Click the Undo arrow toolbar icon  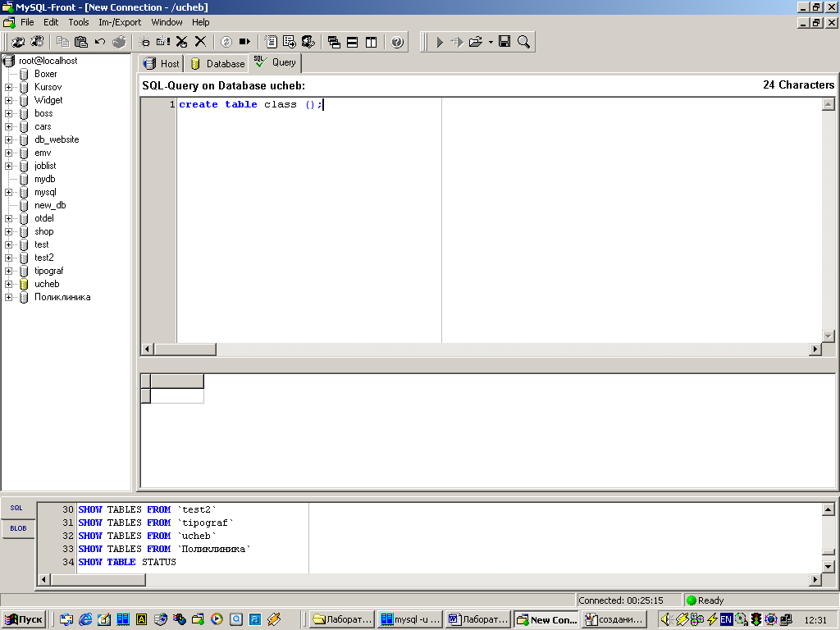pyautogui.click(x=100, y=42)
